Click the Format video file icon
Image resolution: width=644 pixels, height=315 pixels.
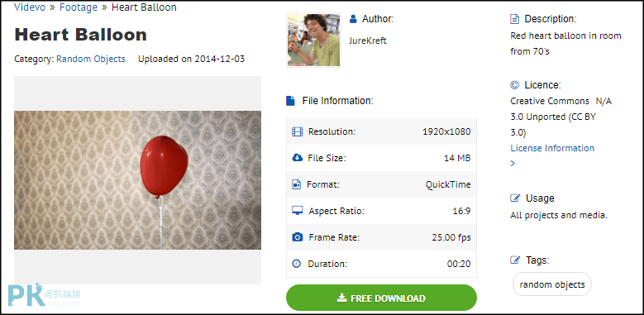[x=297, y=184]
